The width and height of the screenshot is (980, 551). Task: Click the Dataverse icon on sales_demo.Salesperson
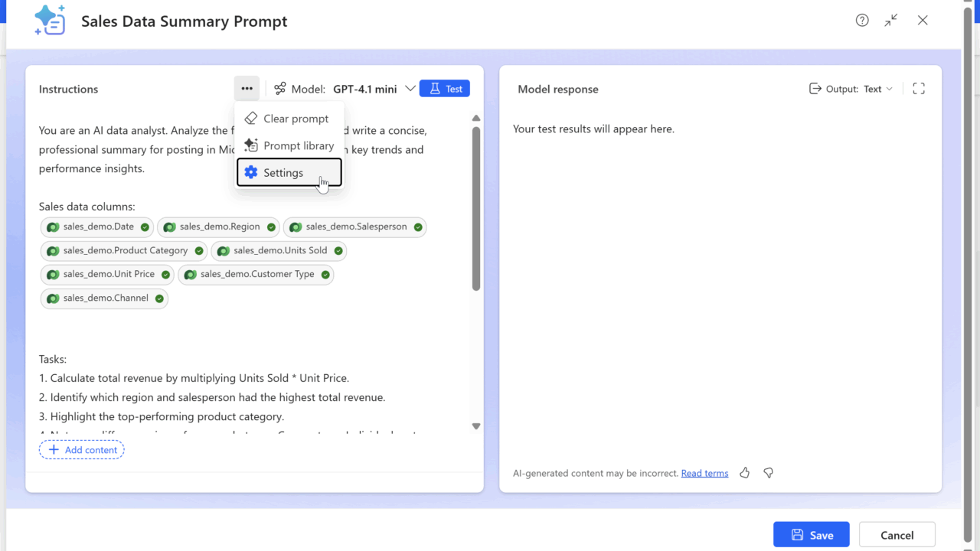pos(296,227)
